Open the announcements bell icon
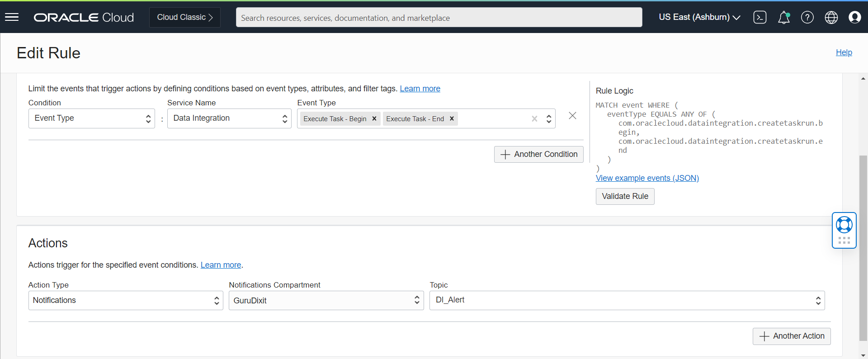868x359 pixels. [x=783, y=17]
